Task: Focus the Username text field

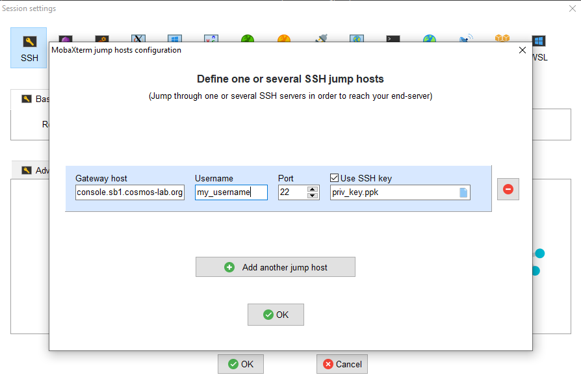Action: point(231,192)
